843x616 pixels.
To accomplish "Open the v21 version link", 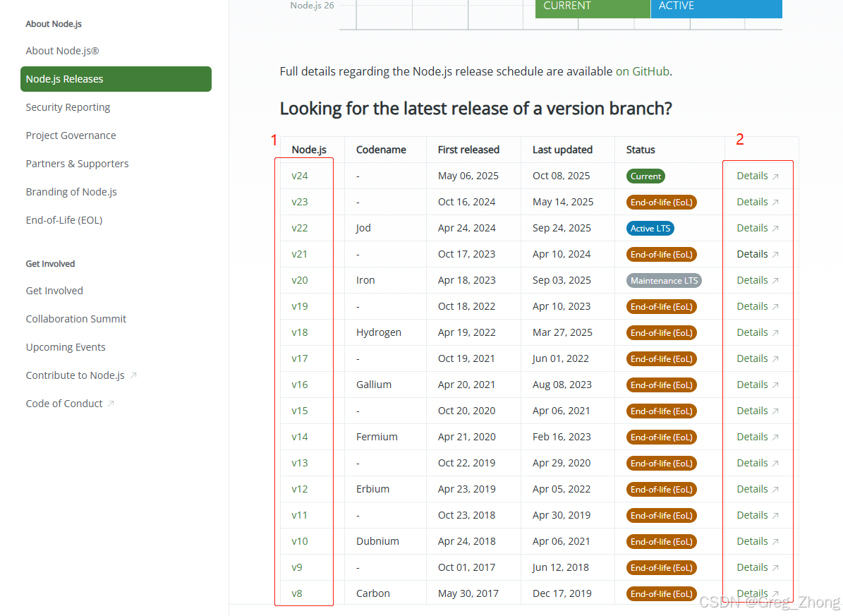I will pyautogui.click(x=299, y=254).
